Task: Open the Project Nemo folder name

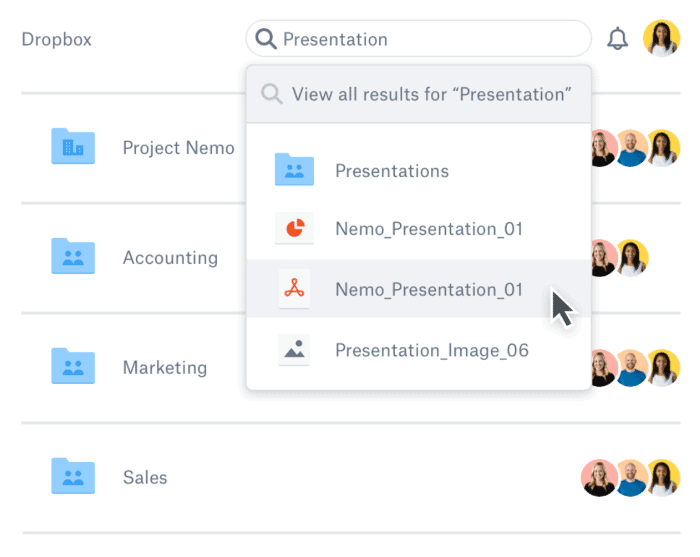Action: pos(179,148)
